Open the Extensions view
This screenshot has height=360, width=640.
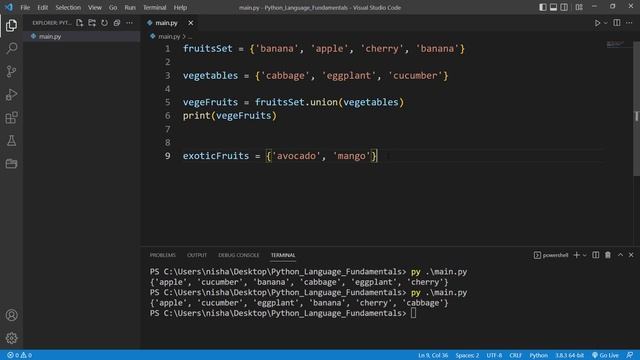coord(11,118)
